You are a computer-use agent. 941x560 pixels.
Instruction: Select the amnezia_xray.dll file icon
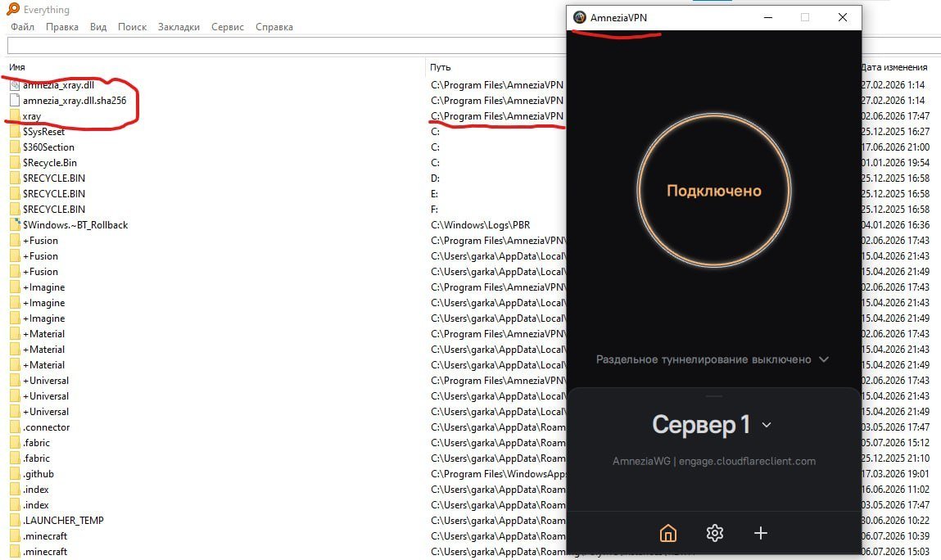point(15,84)
